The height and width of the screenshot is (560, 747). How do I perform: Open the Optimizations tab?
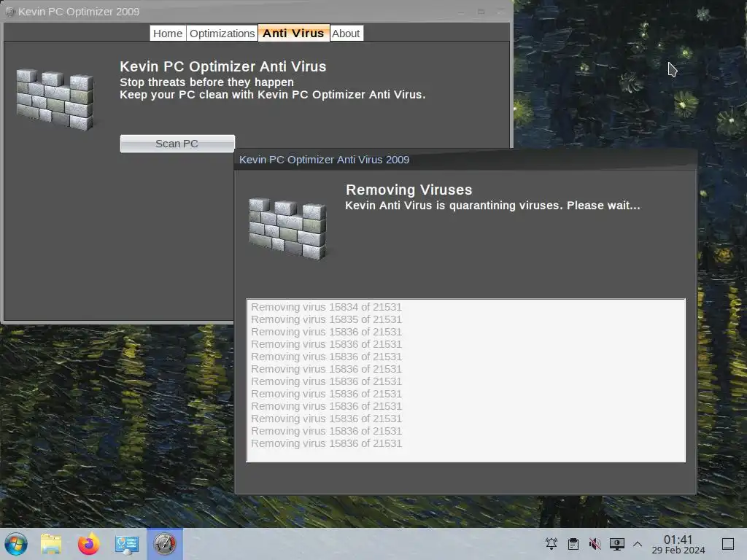point(222,34)
